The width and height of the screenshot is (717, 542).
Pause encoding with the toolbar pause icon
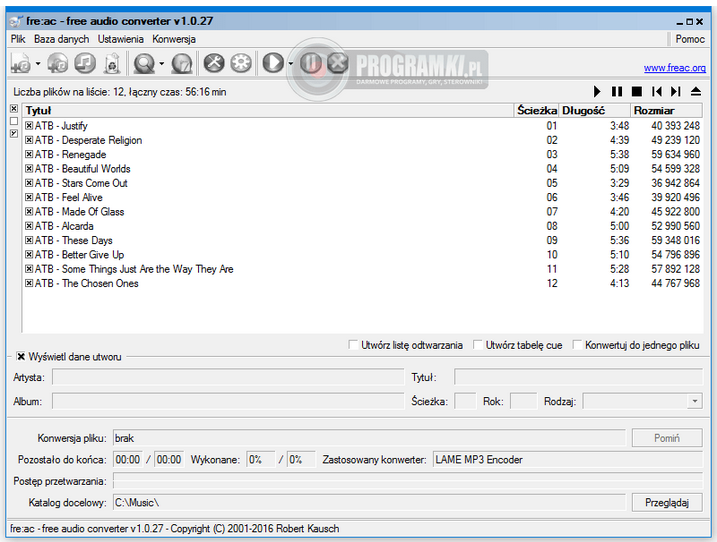(311, 63)
